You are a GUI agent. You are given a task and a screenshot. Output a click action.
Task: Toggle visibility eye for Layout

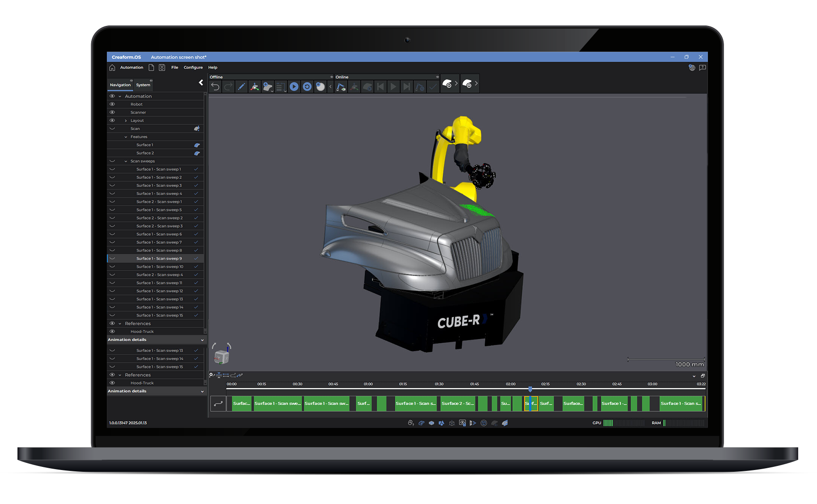[112, 120]
